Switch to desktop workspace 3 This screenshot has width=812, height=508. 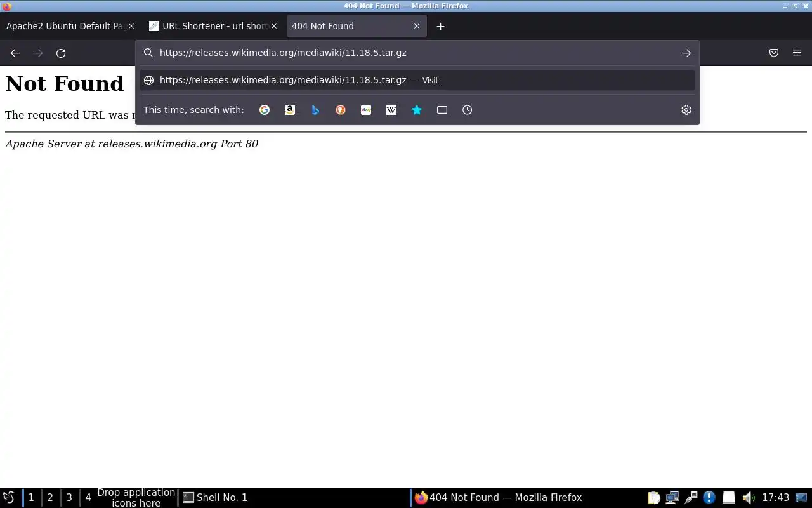[x=69, y=498]
